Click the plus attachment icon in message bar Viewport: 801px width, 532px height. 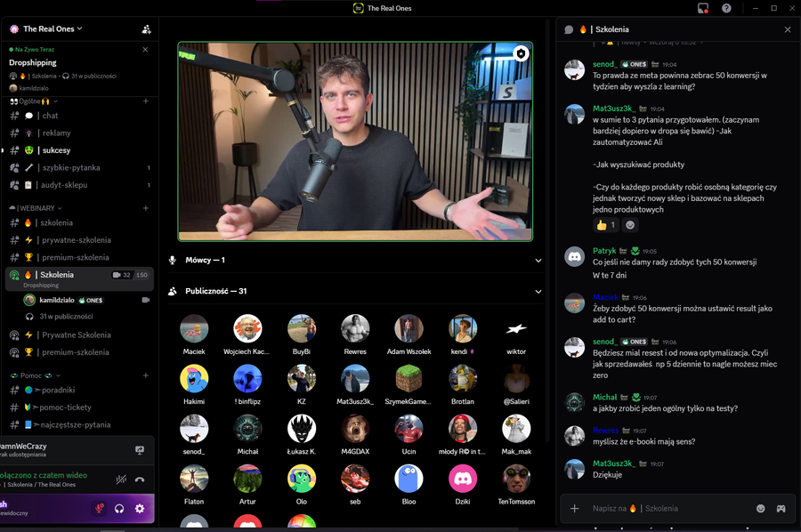click(x=574, y=509)
